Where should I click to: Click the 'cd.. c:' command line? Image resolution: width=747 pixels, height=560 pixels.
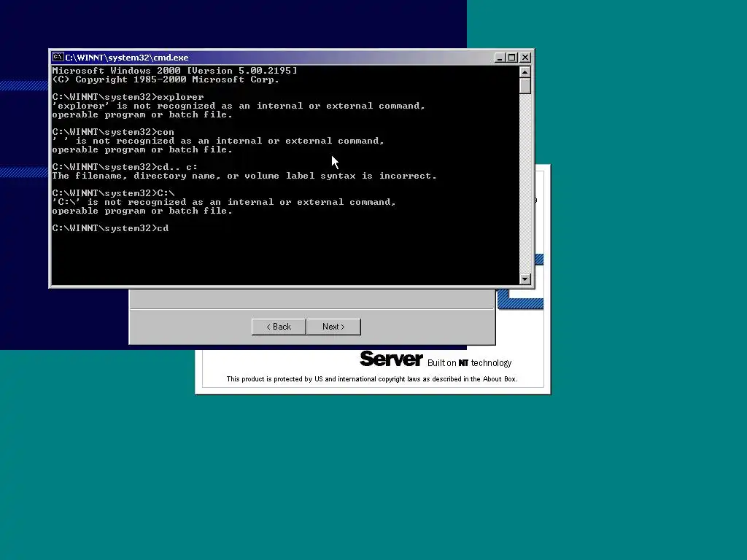tap(125, 167)
